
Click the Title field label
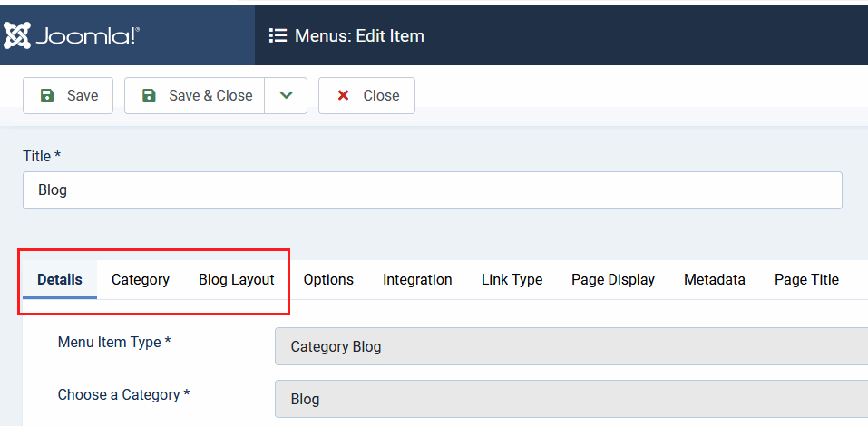[x=42, y=156]
